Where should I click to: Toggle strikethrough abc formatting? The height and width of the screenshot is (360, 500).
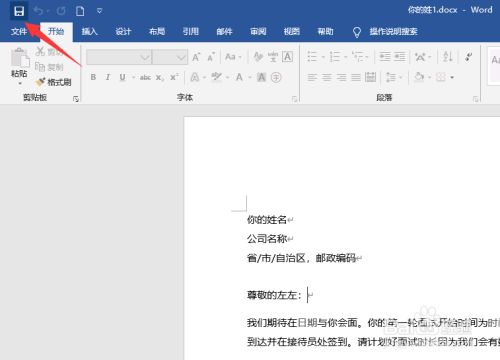[145, 77]
